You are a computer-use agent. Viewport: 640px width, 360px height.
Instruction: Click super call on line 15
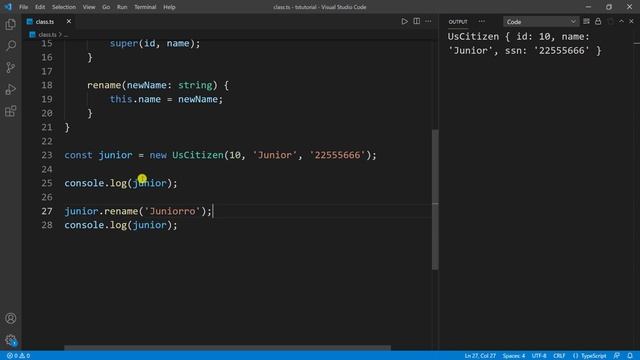(124, 43)
